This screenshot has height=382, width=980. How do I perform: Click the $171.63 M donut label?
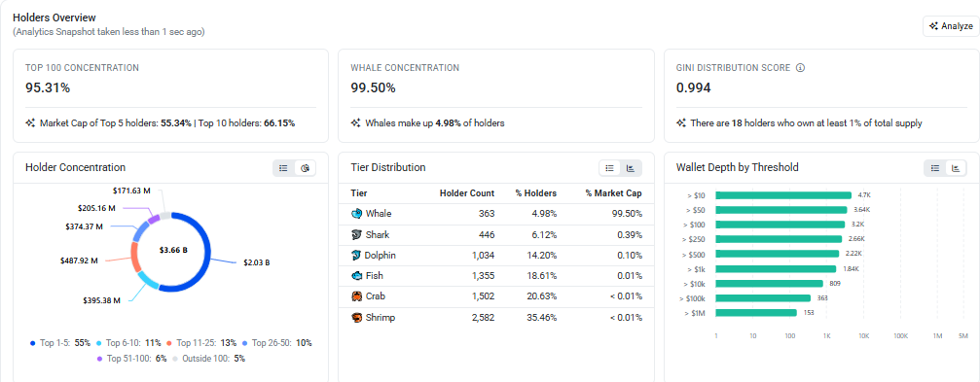point(132,190)
